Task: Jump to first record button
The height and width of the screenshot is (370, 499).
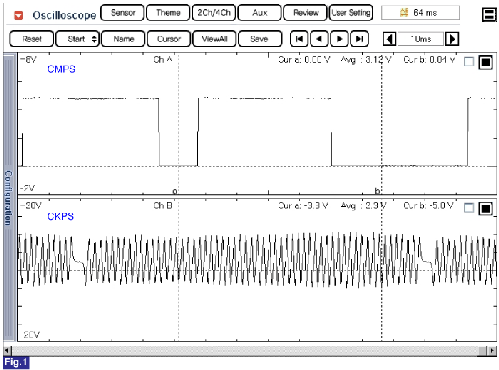Action: pos(299,39)
